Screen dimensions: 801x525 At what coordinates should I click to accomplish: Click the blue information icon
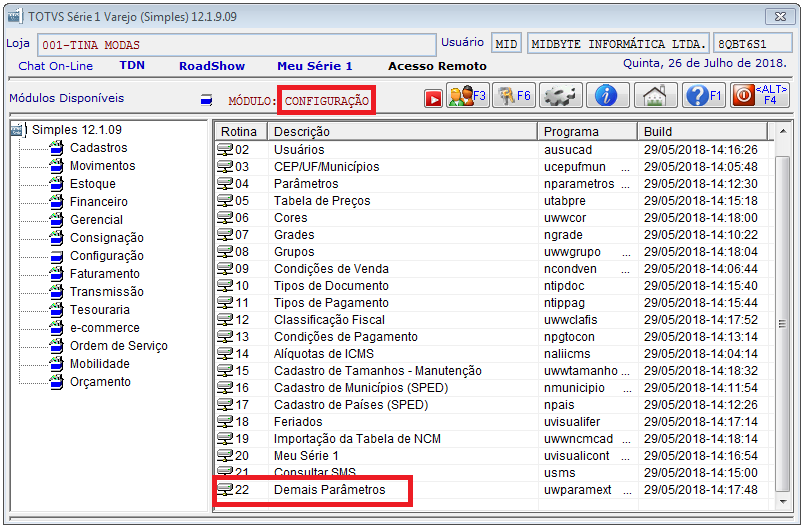607,96
